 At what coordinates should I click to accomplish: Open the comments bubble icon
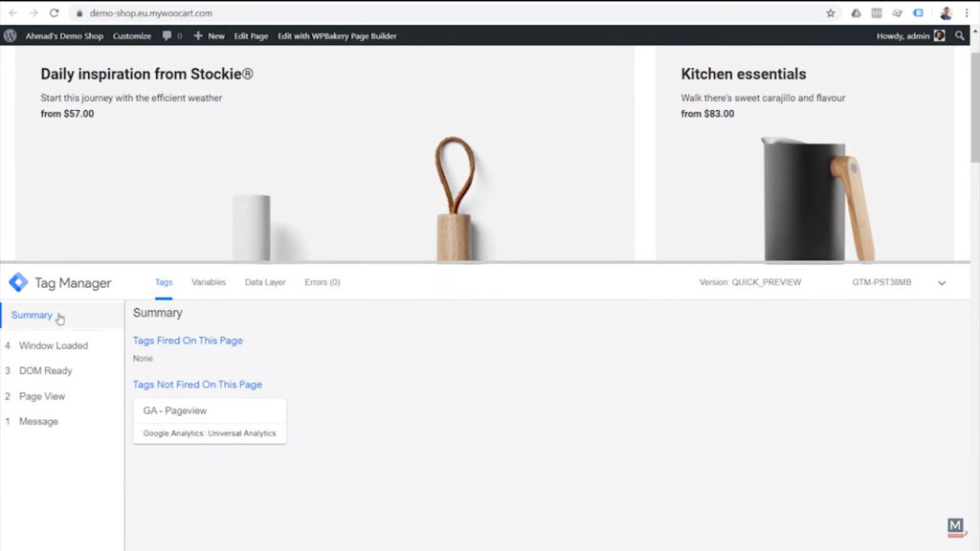point(167,35)
